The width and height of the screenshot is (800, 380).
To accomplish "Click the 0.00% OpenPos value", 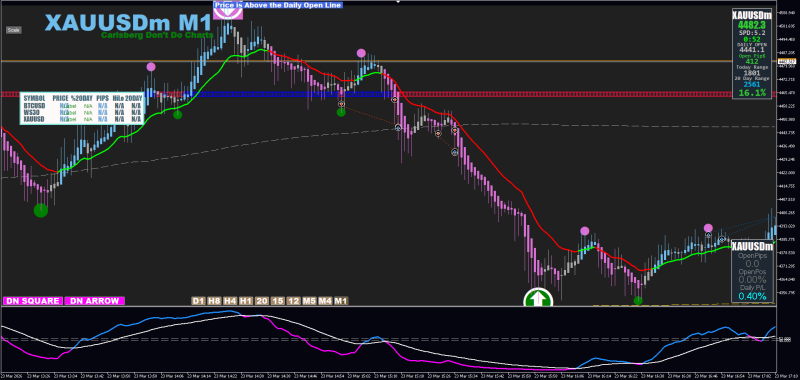I will [x=753, y=280].
